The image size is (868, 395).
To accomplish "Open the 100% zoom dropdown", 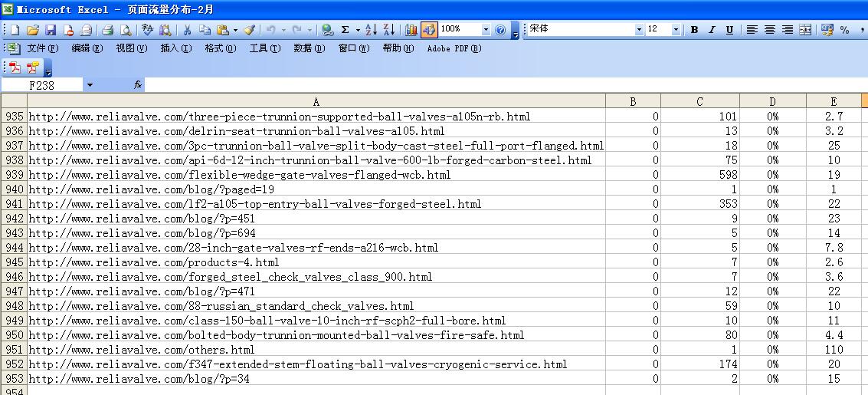I will 486,30.
